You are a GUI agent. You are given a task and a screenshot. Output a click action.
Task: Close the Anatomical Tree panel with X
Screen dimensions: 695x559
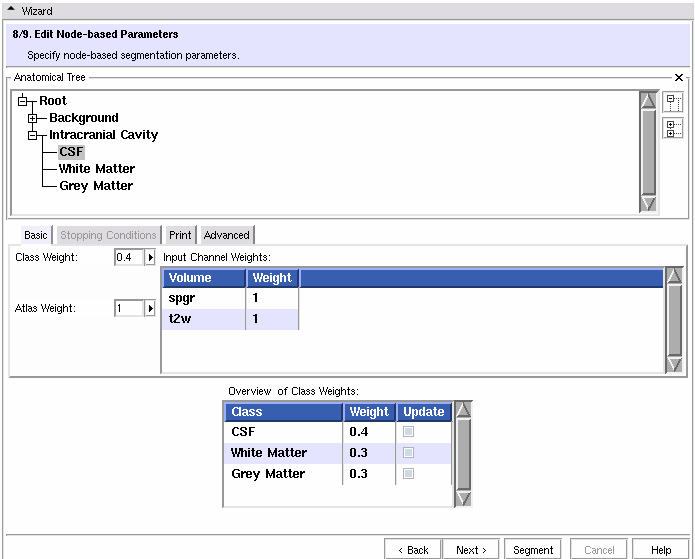point(679,77)
